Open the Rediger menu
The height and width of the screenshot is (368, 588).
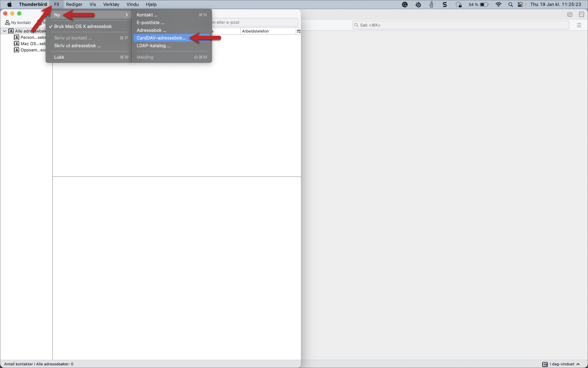click(74, 4)
